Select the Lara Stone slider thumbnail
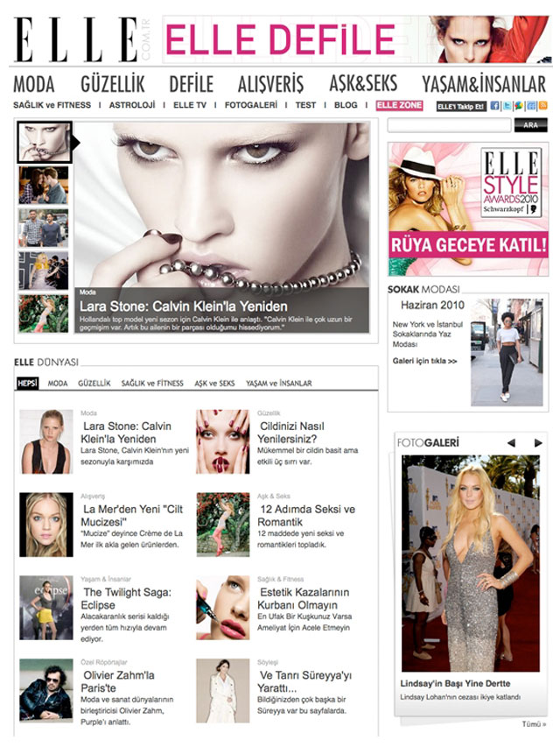 45,143
